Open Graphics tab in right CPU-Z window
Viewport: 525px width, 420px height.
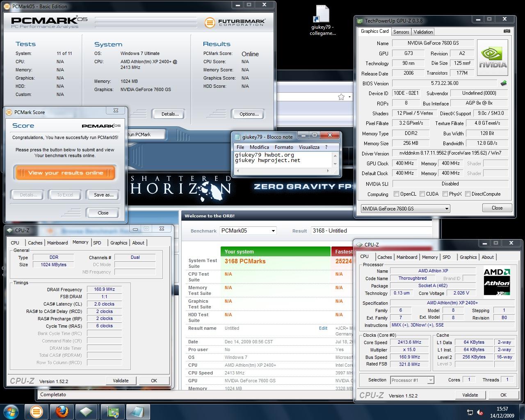[468, 257]
